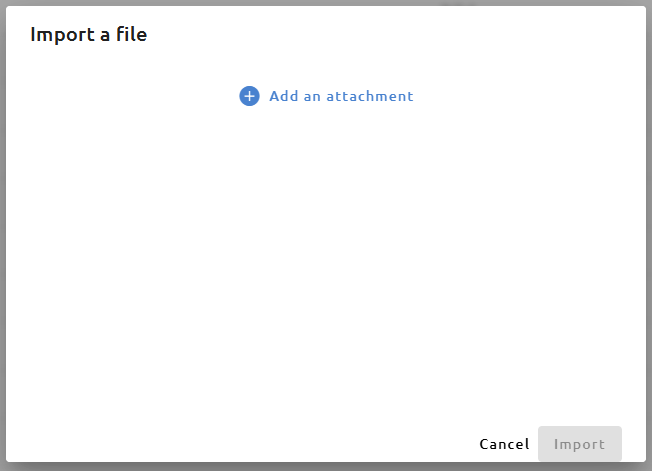652x471 pixels.
Task: Start attaching a file via the plus button
Action: point(249,96)
